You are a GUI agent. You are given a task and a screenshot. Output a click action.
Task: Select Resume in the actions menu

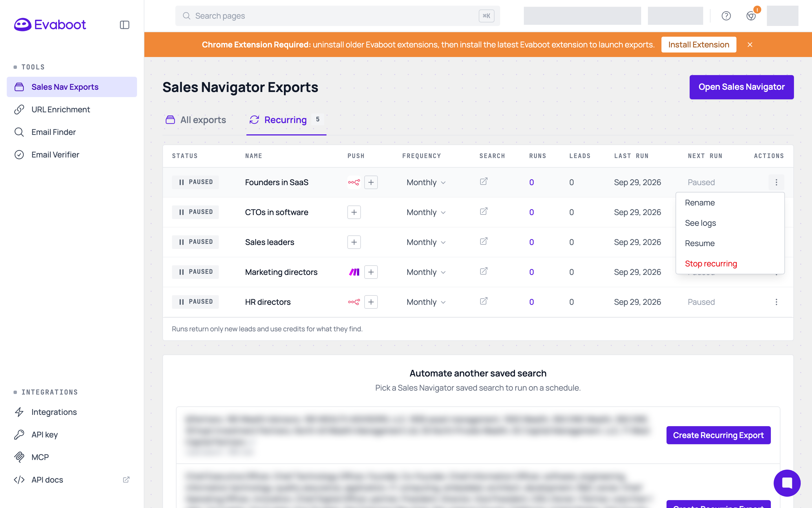[730, 243]
